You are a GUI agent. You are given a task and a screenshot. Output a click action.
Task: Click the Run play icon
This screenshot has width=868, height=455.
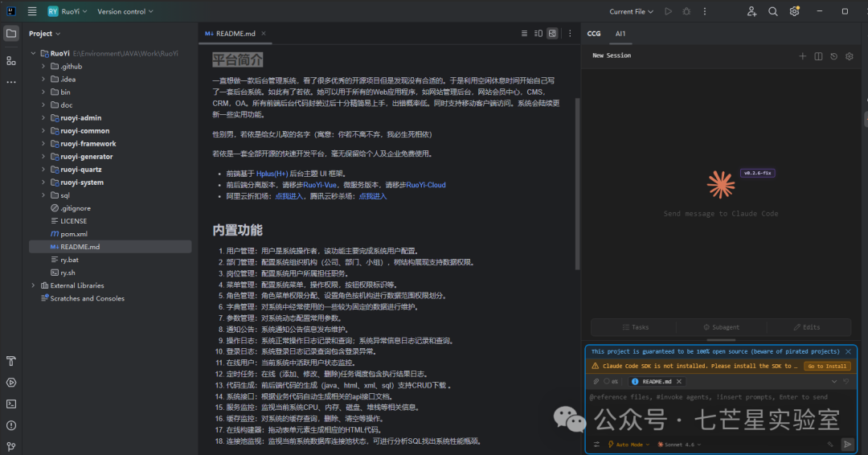[x=668, y=11]
